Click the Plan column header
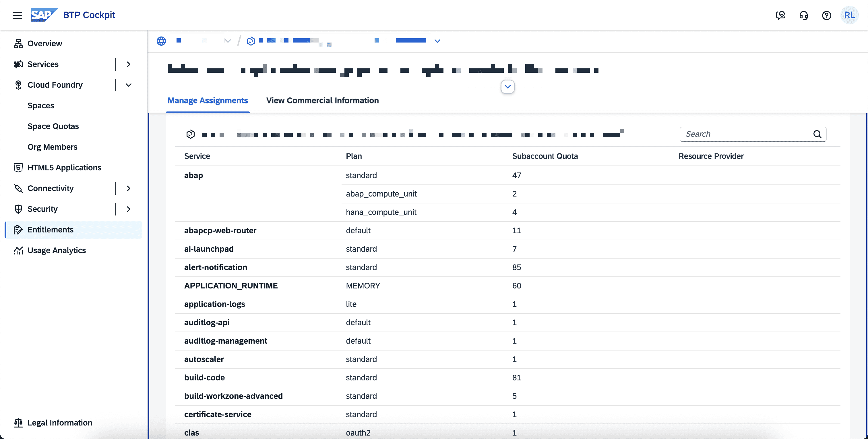The width and height of the screenshot is (868, 439). pos(354,156)
